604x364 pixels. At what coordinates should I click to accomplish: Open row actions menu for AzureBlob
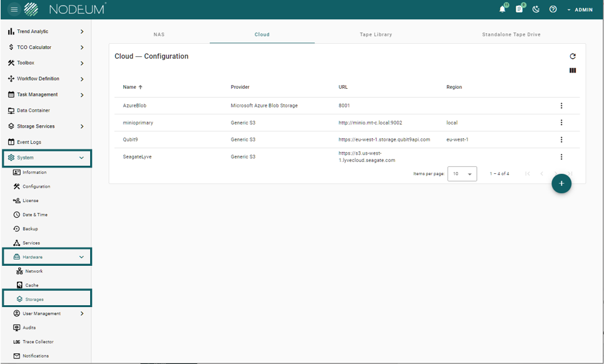(561, 106)
